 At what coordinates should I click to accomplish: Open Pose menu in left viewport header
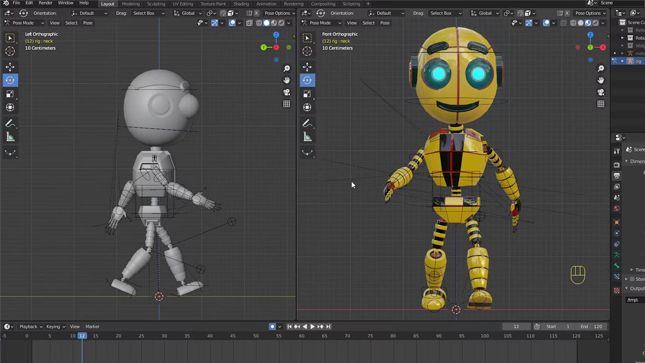tap(88, 23)
